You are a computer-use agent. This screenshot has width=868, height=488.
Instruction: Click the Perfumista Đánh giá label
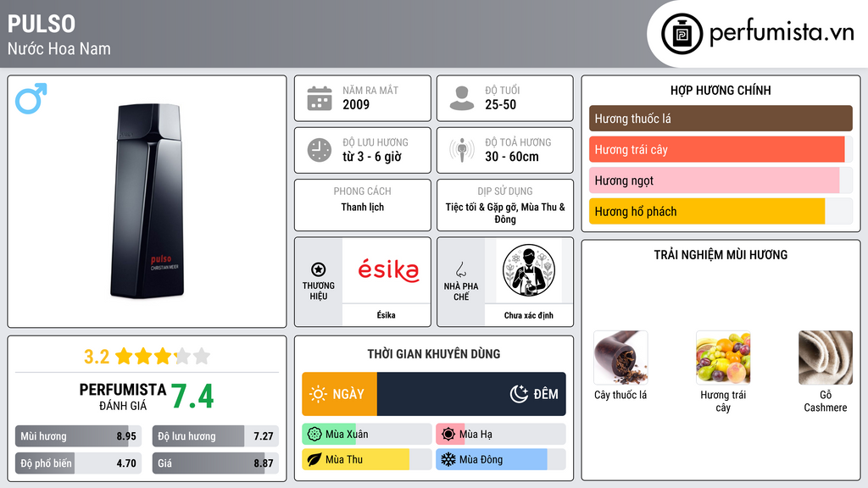(123, 396)
